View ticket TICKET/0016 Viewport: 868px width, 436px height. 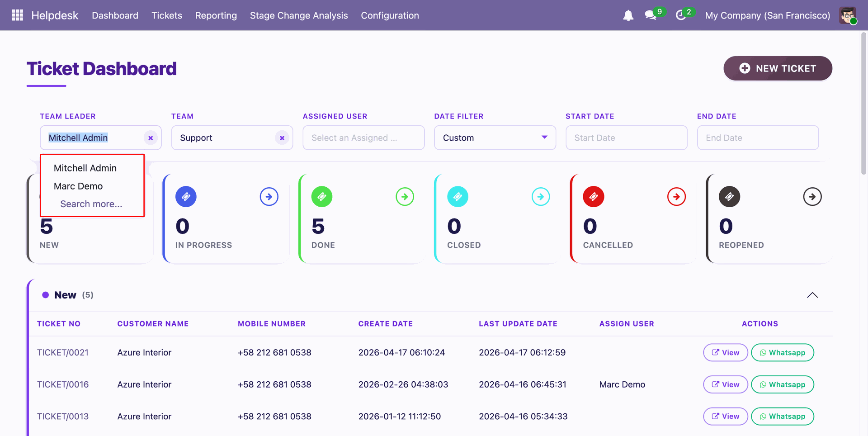[726, 384]
